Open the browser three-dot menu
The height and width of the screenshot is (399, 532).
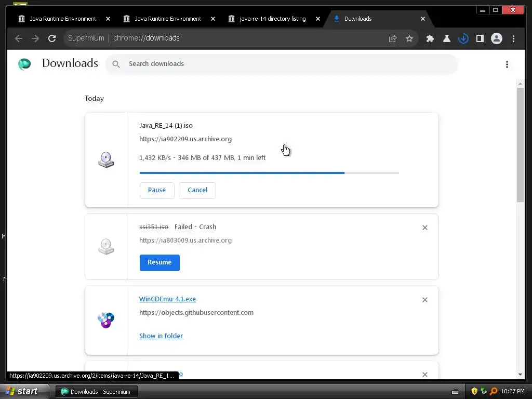(513, 38)
